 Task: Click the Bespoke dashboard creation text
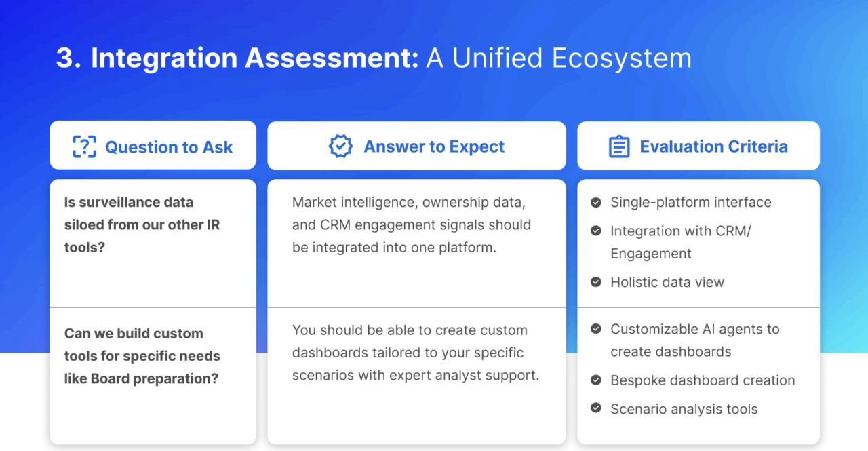(x=703, y=380)
